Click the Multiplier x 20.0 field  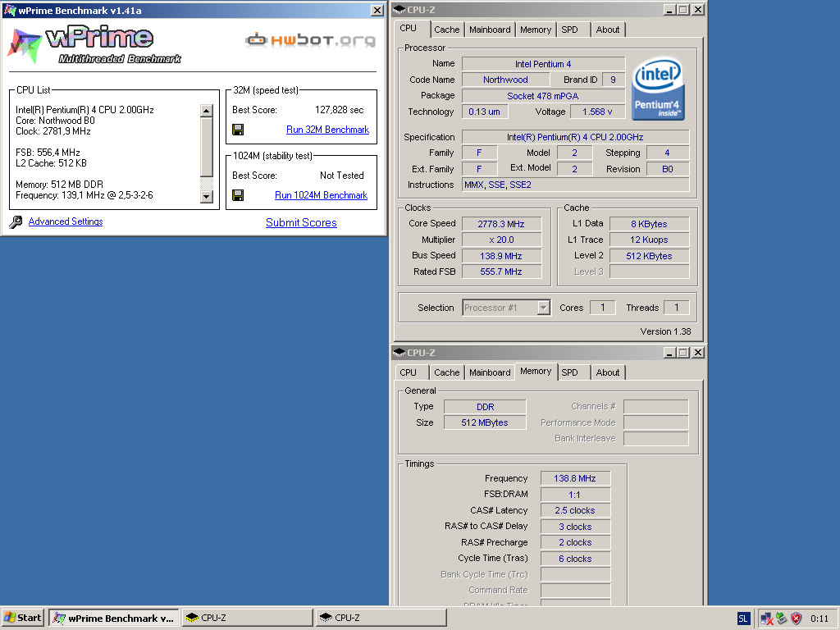[x=501, y=240]
